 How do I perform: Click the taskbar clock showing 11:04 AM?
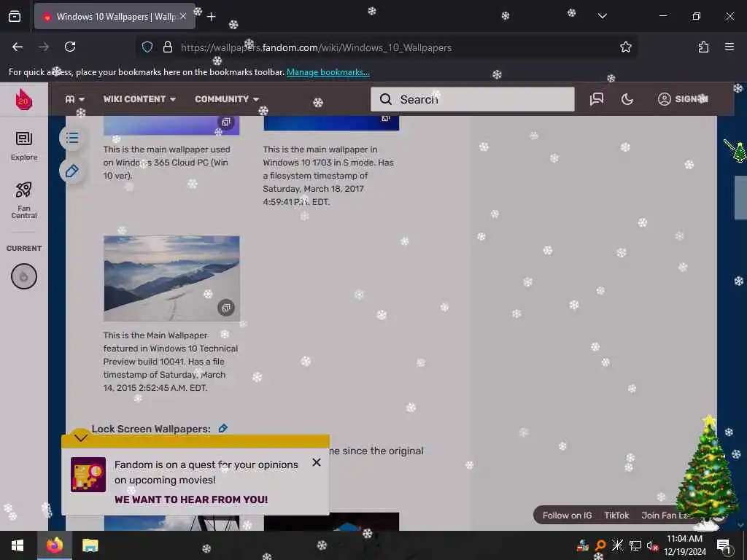click(684, 545)
